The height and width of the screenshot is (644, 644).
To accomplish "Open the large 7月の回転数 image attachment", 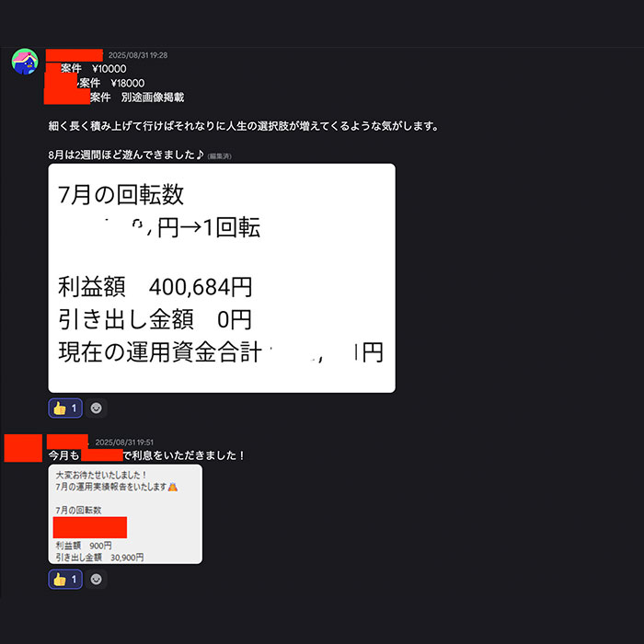I will [222, 278].
